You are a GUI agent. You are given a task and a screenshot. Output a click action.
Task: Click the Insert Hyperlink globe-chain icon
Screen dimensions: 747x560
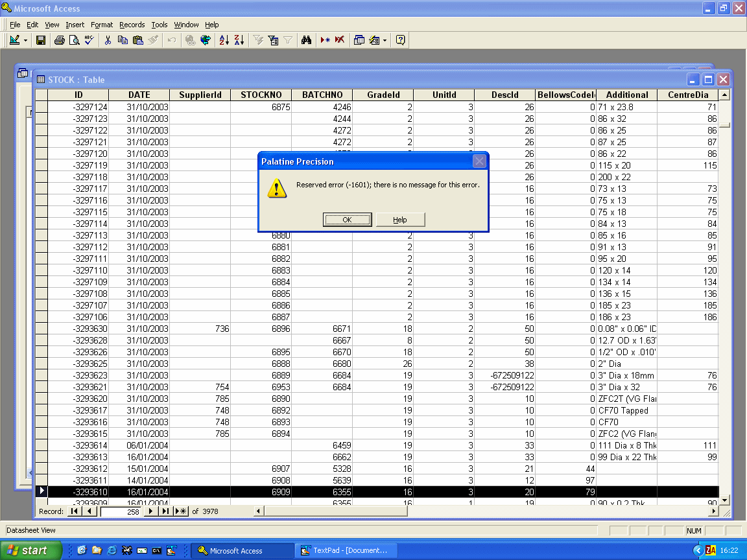(x=191, y=40)
